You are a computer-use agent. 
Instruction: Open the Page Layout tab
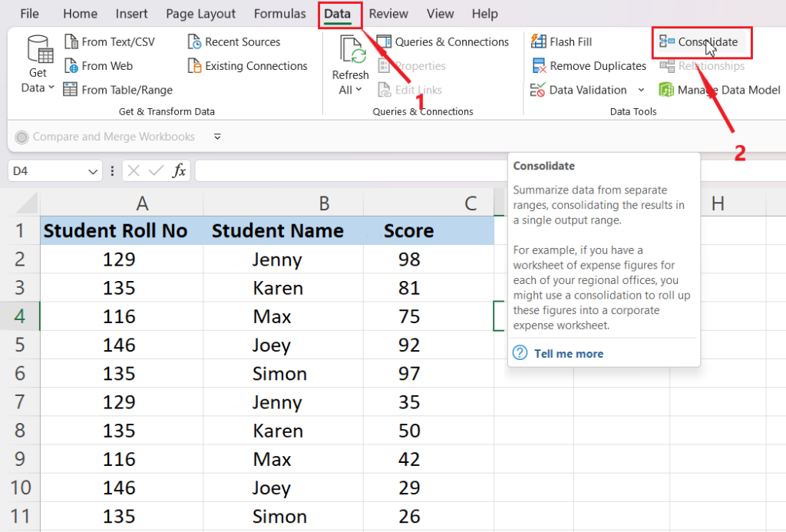[x=201, y=14]
